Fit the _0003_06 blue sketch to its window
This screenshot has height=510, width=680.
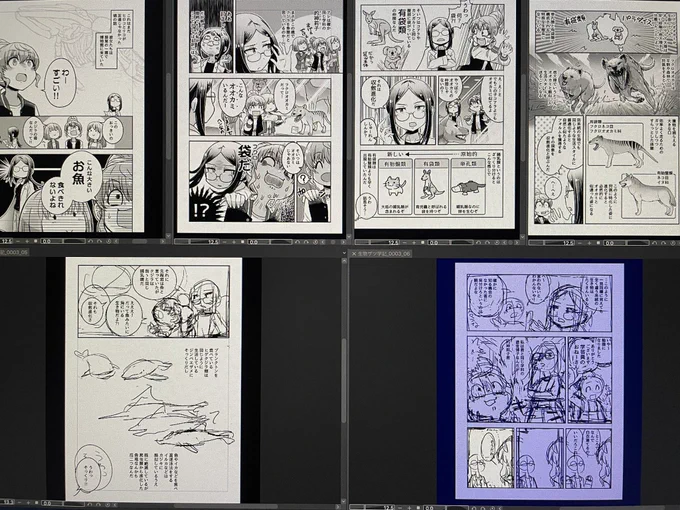pos(418,508)
